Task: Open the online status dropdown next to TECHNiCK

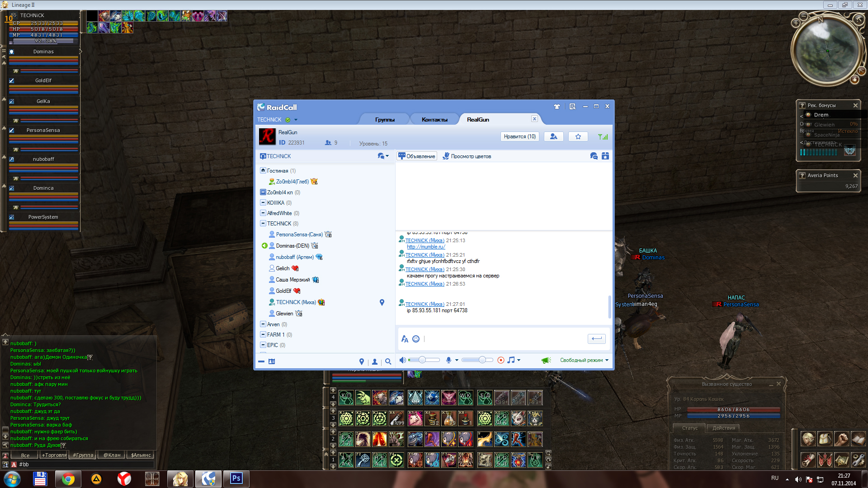Action: point(296,120)
